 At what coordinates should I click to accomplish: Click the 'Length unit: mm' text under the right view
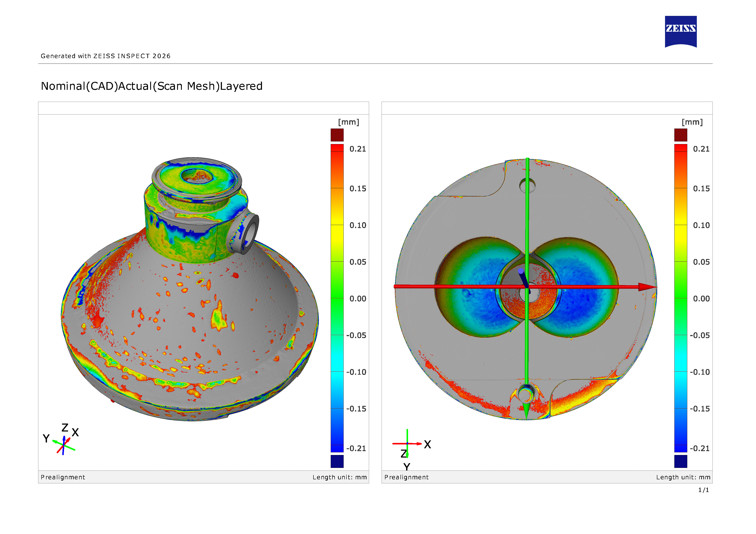click(x=683, y=477)
